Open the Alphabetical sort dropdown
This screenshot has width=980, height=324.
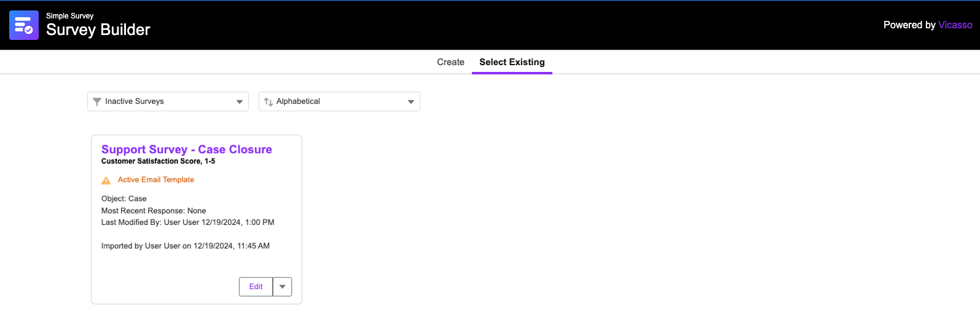pos(339,101)
